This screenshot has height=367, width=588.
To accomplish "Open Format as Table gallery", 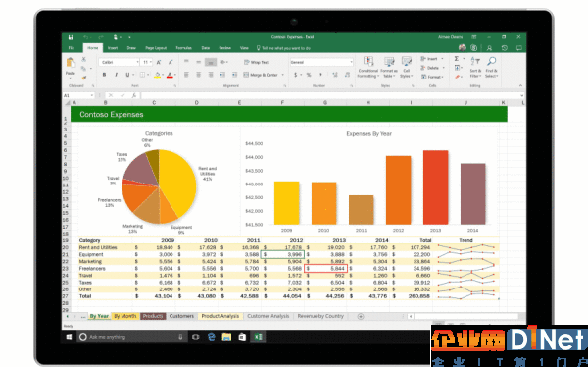I will point(389,68).
